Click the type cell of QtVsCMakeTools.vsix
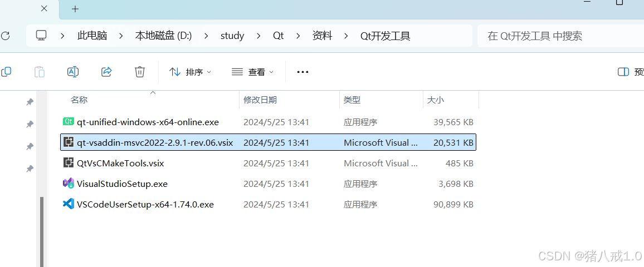644x267 pixels. (380, 163)
